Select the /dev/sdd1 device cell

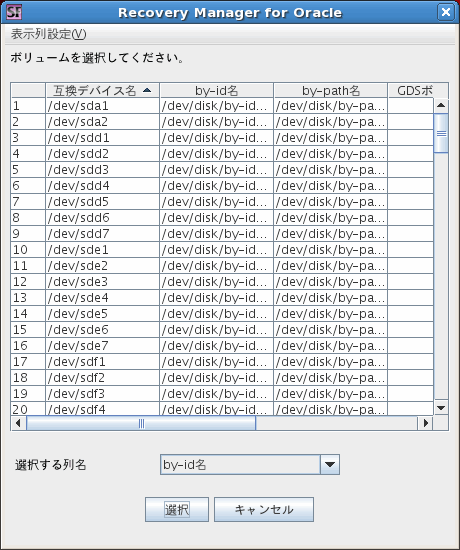pos(102,138)
